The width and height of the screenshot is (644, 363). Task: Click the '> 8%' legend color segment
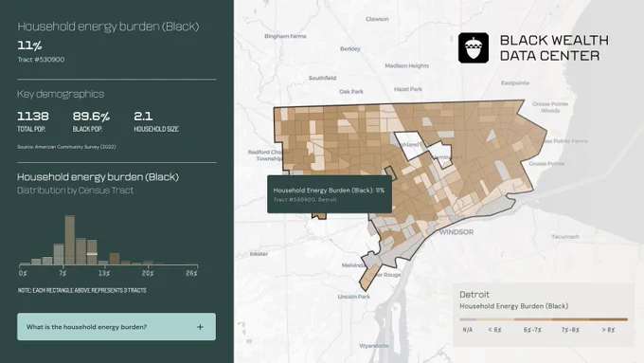609,319
